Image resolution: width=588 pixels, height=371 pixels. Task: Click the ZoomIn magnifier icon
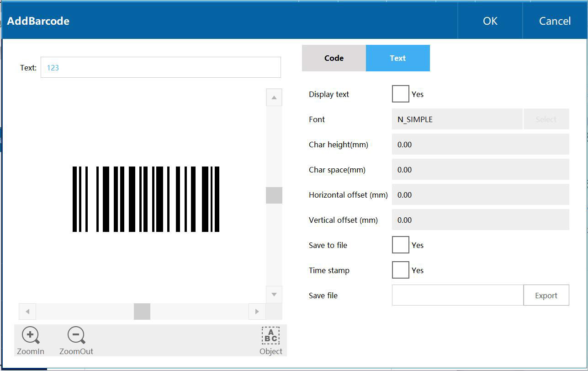[x=31, y=336]
